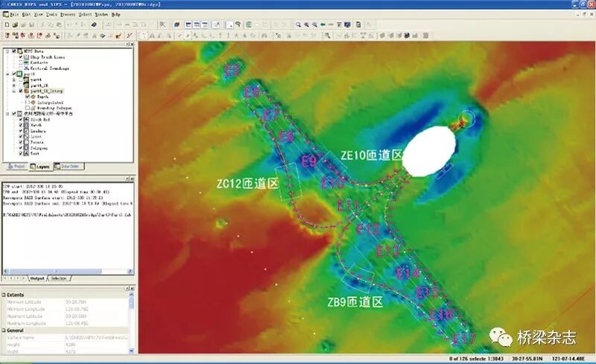Open the Window menu
Screen dimensions: 596x364
pyautogui.click(x=101, y=14)
